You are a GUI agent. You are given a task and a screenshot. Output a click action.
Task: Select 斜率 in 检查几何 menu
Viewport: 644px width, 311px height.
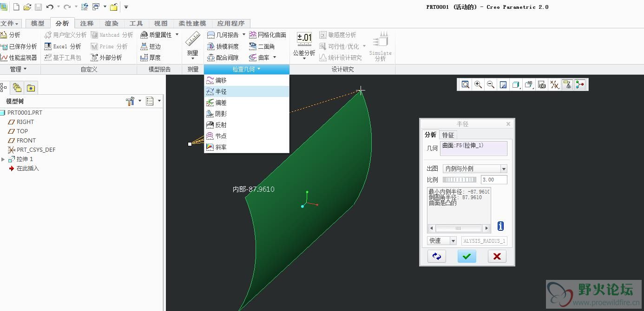pyautogui.click(x=247, y=147)
